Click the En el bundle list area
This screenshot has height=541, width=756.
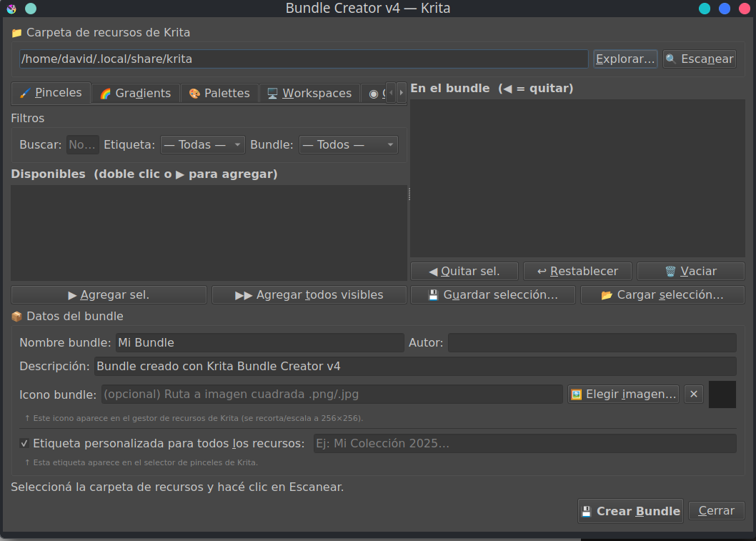[x=577, y=179]
